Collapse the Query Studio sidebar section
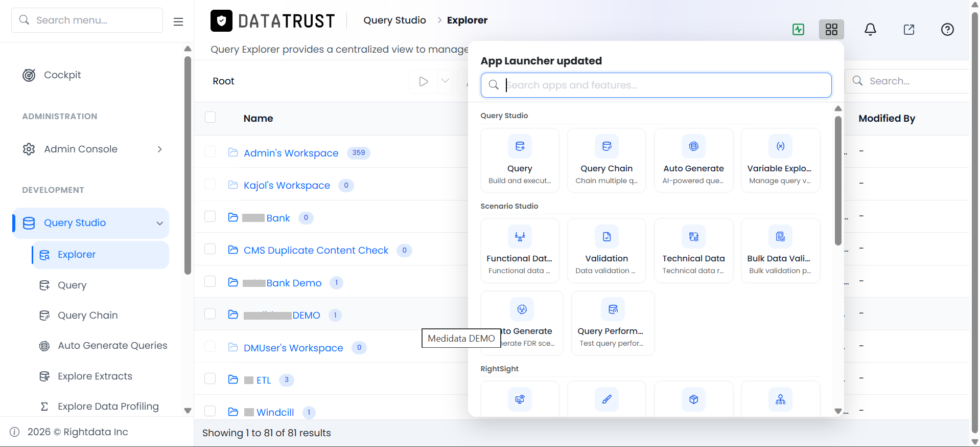The height and width of the screenshot is (447, 980). click(x=159, y=223)
